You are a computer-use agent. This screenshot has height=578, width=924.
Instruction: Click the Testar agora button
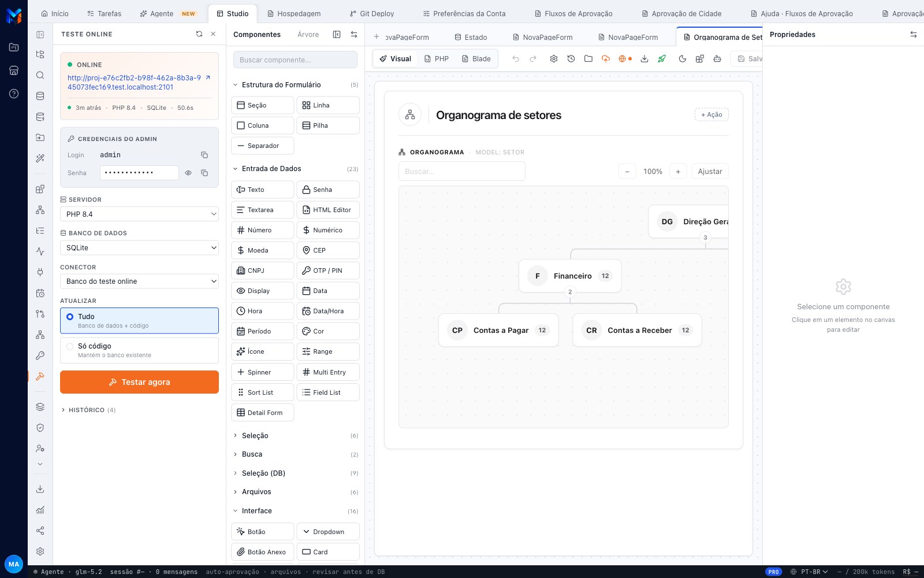[x=139, y=382]
